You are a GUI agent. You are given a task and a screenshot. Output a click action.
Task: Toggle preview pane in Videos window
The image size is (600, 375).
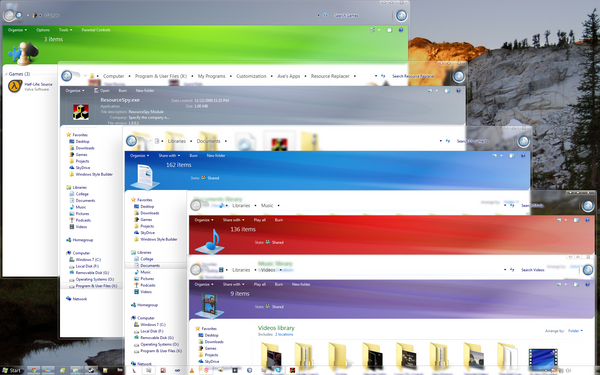click(x=576, y=284)
